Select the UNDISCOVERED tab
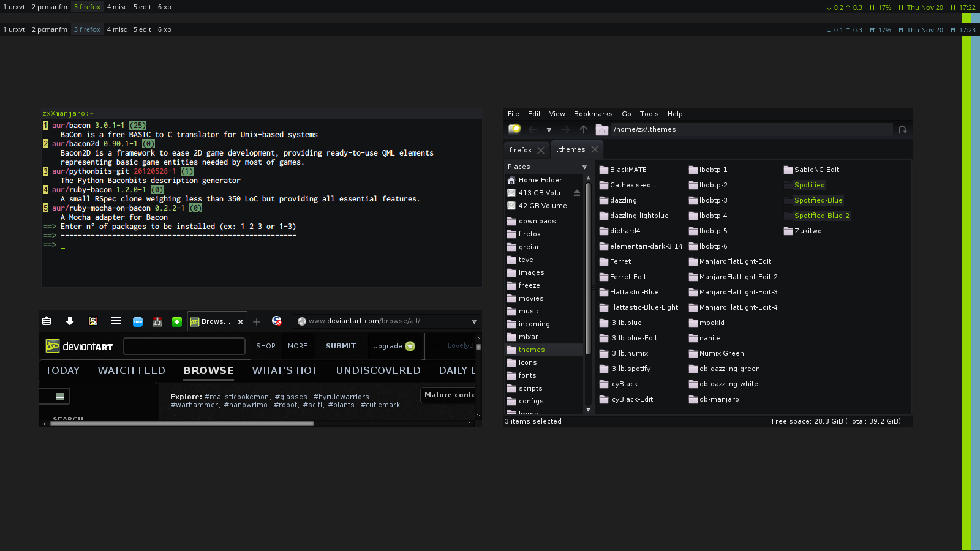 (379, 370)
